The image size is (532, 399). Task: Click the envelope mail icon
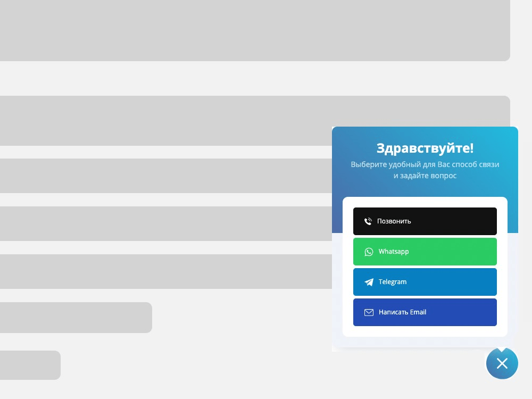[369, 312]
